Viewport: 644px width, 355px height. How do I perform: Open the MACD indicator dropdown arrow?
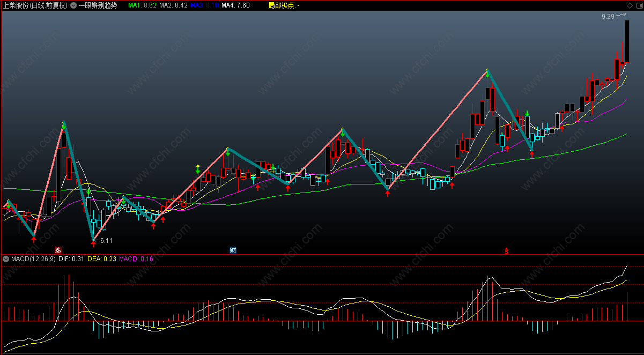pos(6,258)
